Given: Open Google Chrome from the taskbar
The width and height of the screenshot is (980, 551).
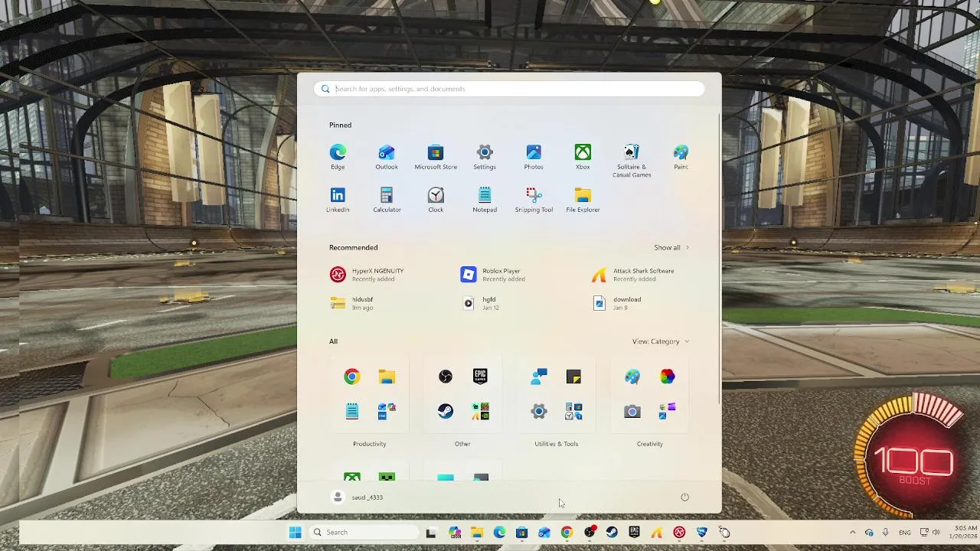Looking at the screenshot, I should (x=567, y=533).
